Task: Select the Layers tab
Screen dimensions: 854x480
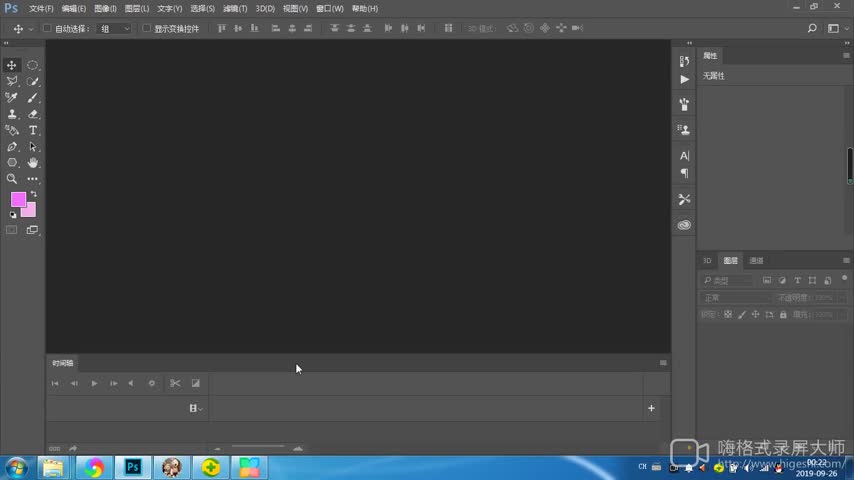Action: (730, 261)
